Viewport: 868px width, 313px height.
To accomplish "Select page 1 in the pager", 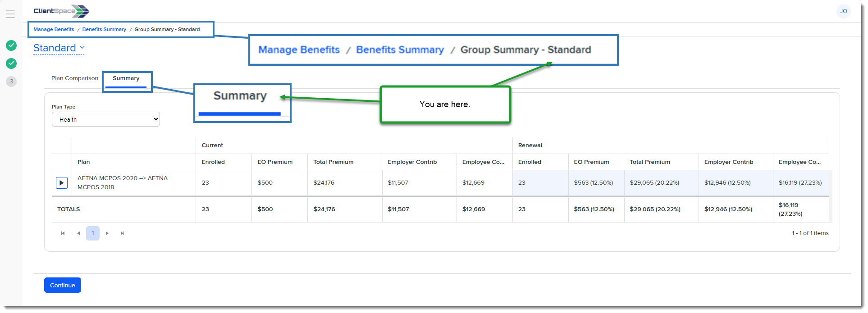I will tap(93, 233).
